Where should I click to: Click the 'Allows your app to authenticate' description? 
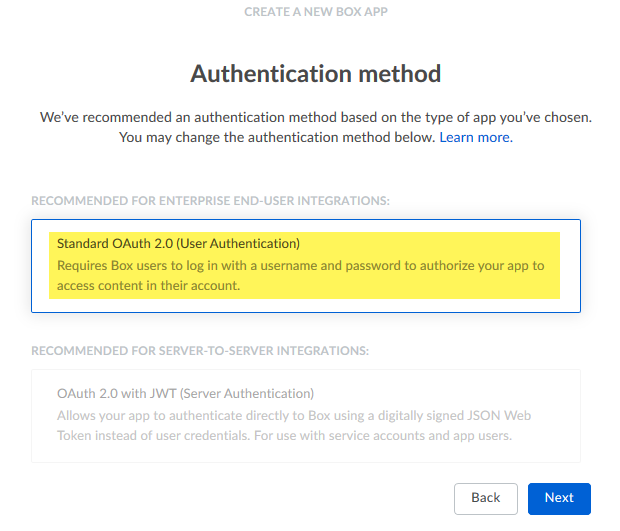click(300, 415)
